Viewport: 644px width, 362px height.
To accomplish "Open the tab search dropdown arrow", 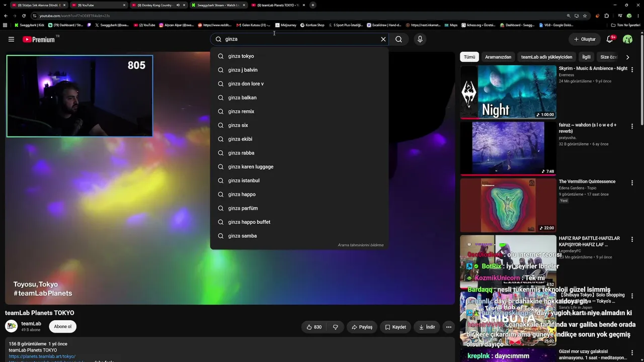I will click(x=5, y=5).
